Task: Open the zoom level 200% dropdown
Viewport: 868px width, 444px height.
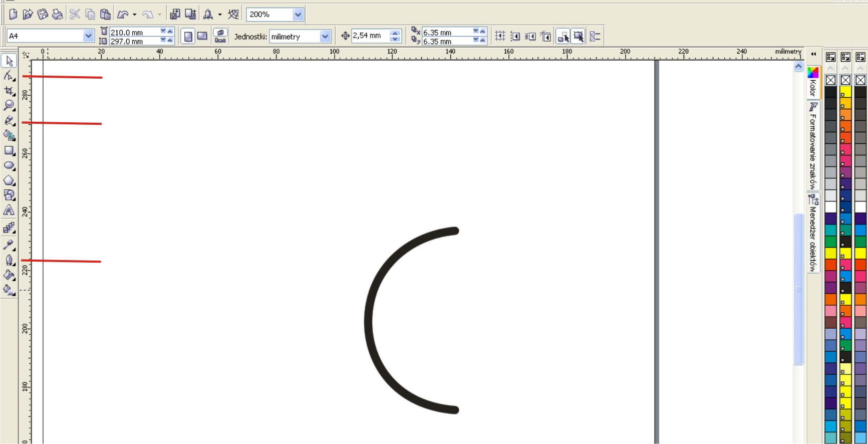Action: [298, 15]
